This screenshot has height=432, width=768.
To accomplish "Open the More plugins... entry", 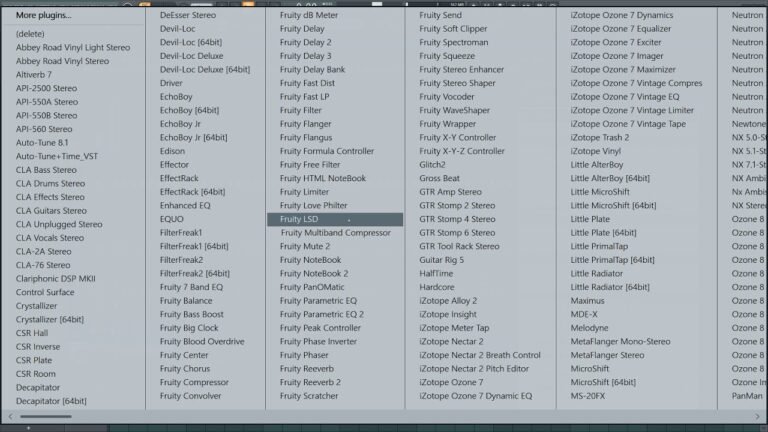I will [x=44, y=15].
